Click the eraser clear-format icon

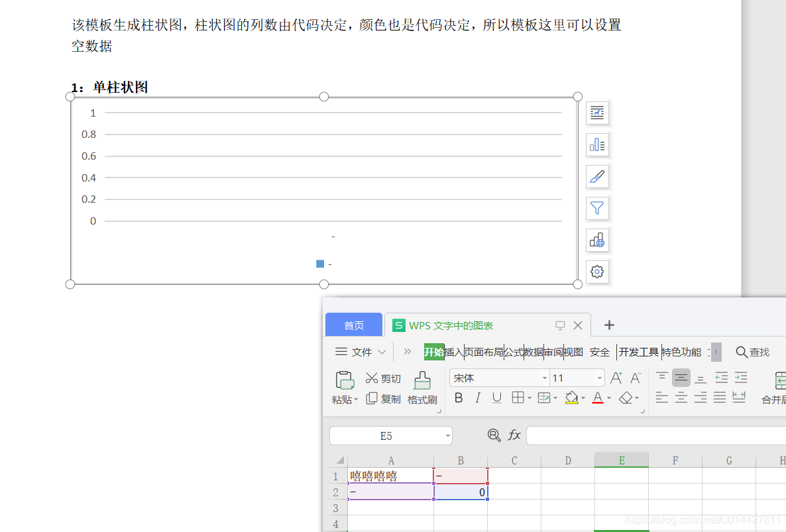click(x=626, y=398)
